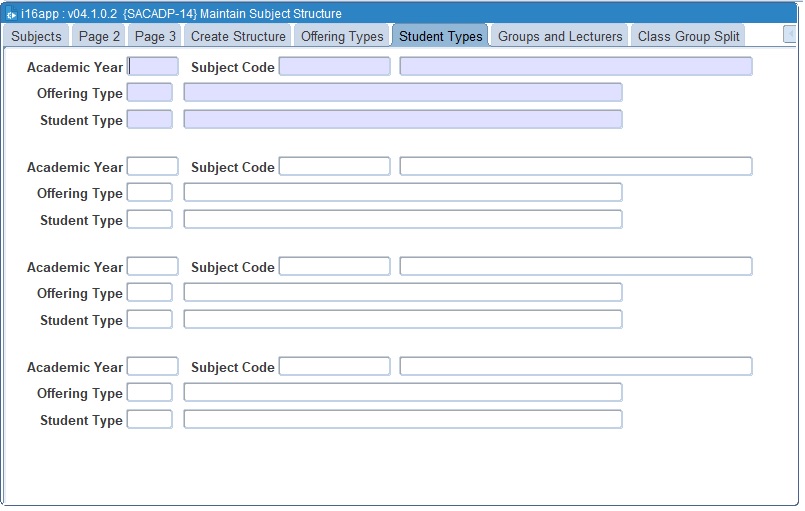Click first record's Offering Type code field
805x511 pixels.
coord(150,93)
